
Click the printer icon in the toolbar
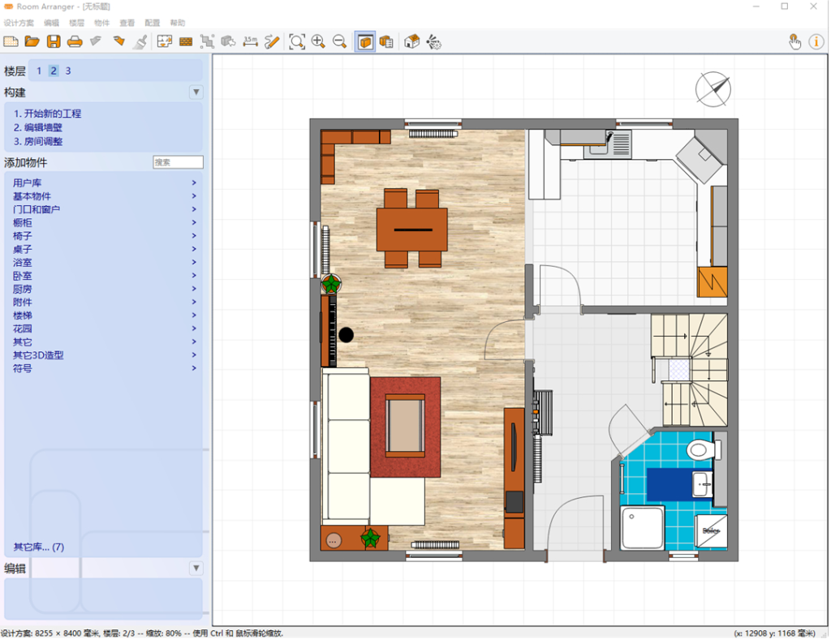pos(75,42)
